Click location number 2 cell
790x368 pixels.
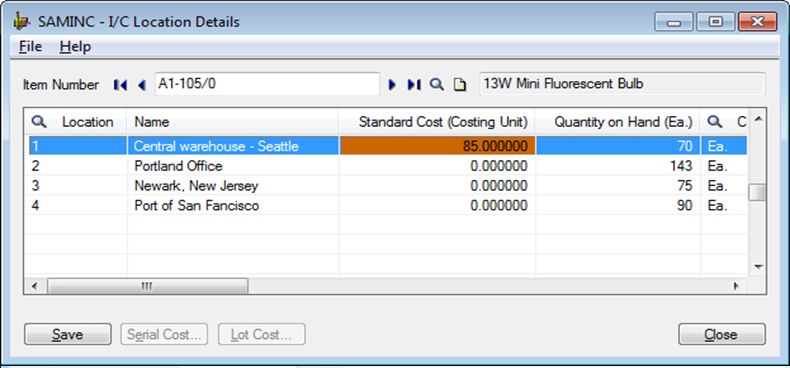pos(77,166)
